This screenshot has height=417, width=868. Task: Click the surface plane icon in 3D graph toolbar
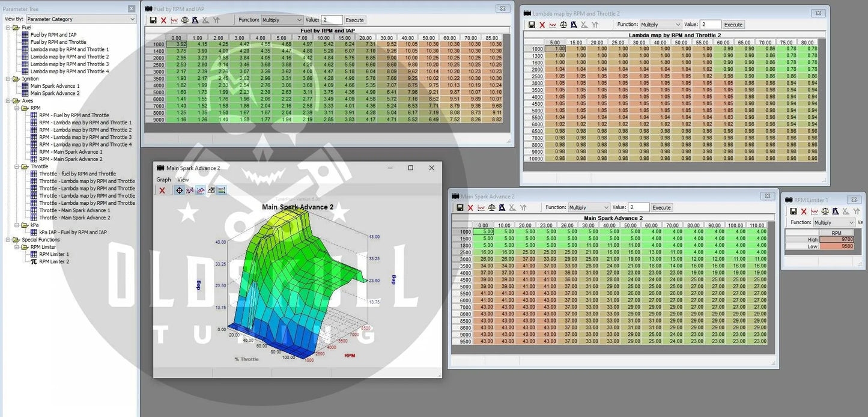tap(211, 190)
